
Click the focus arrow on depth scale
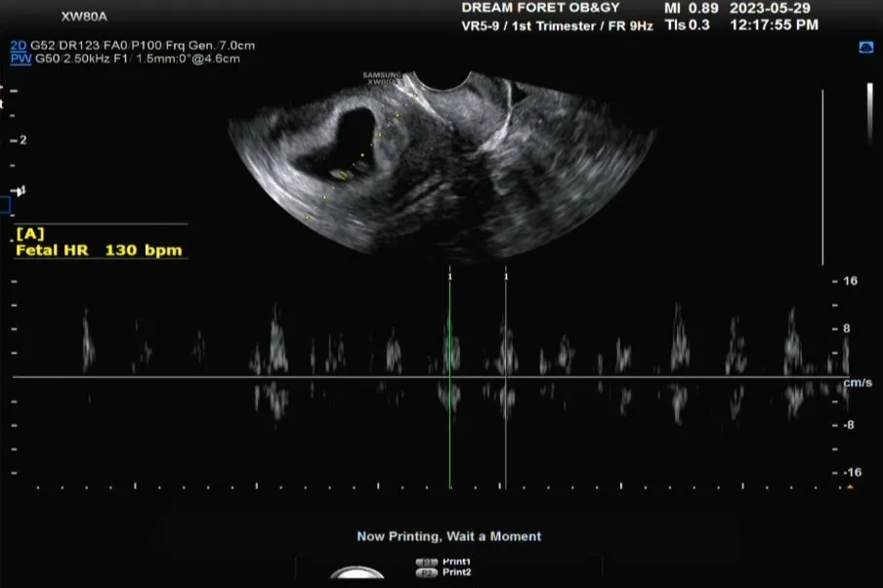(x=21, y=192)
